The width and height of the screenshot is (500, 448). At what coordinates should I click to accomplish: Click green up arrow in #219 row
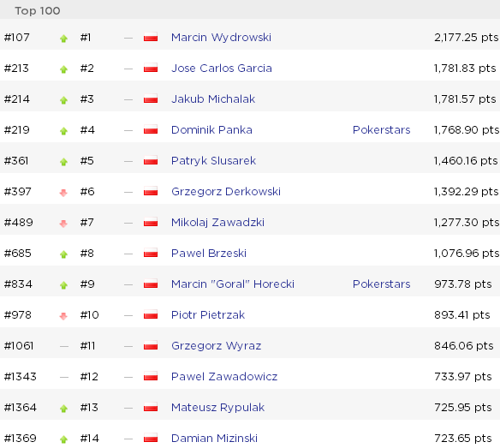click(63, 131)
